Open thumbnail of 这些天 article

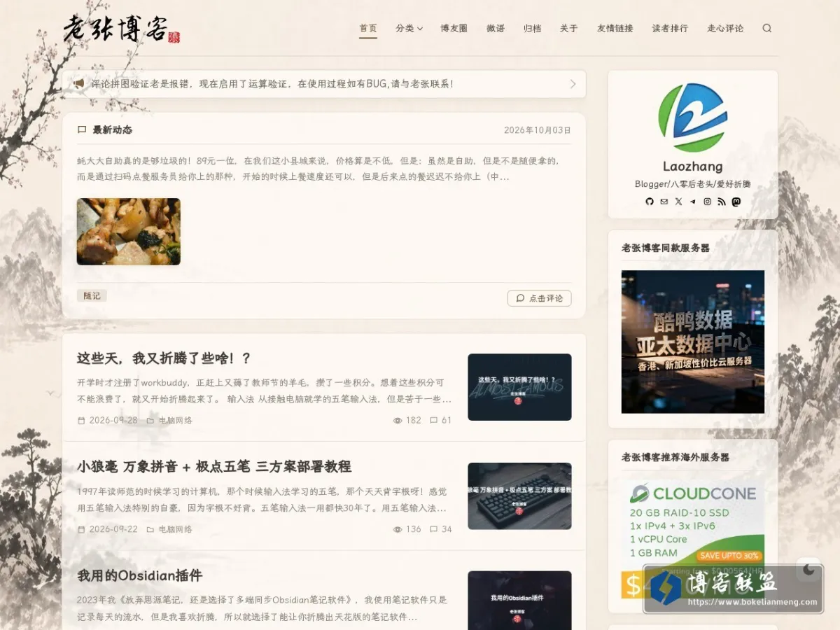tap(519, 387)
